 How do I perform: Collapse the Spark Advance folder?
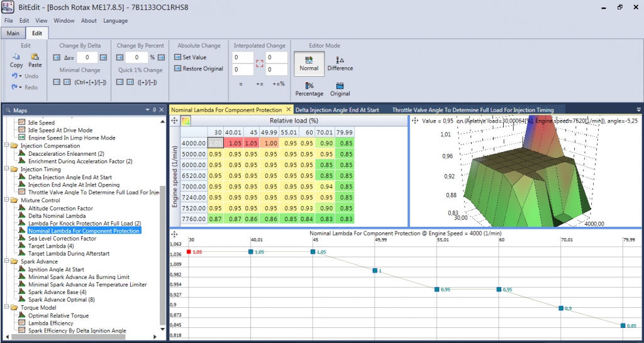coord(6,261)
